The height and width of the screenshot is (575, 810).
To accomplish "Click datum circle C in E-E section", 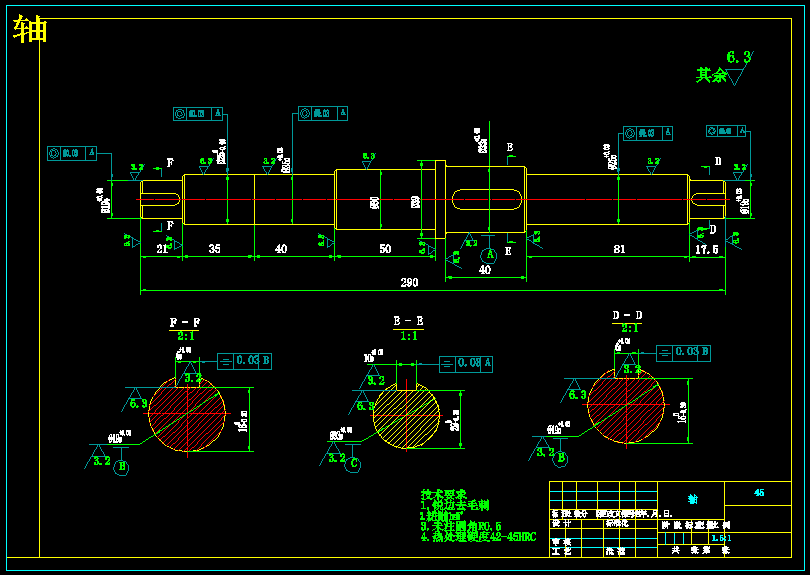I will [353, 464].
